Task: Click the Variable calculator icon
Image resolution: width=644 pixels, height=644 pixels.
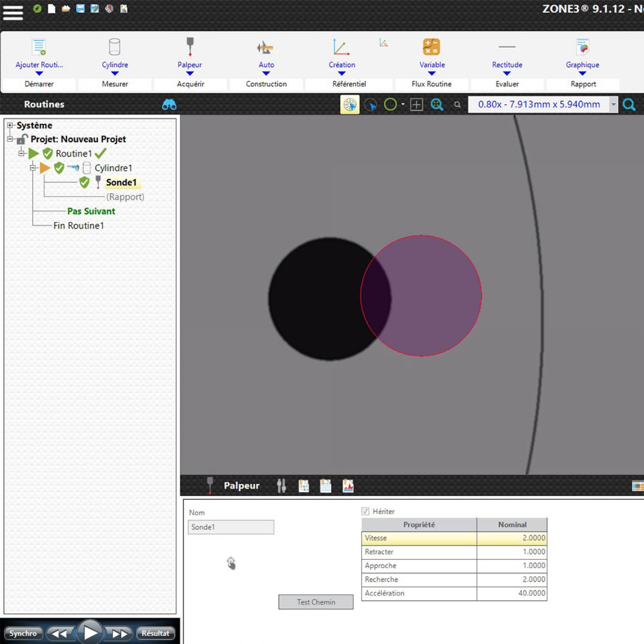Action: point(431,47)
